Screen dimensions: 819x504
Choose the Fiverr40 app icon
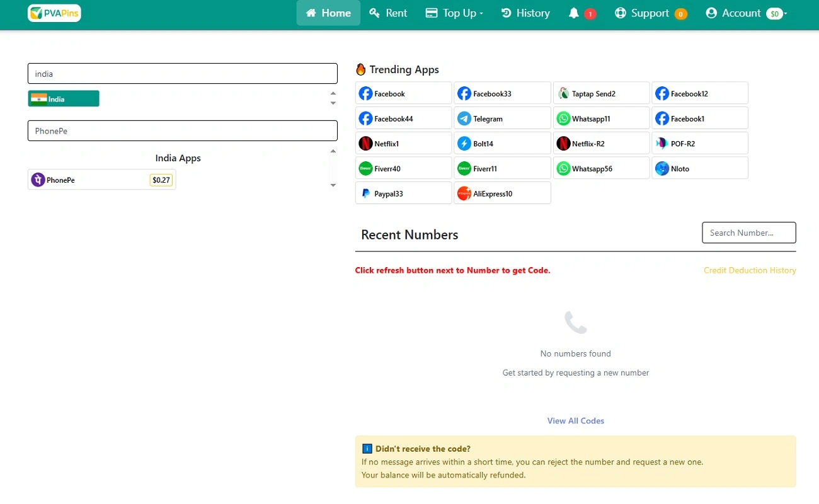click(x=365, y=169)
